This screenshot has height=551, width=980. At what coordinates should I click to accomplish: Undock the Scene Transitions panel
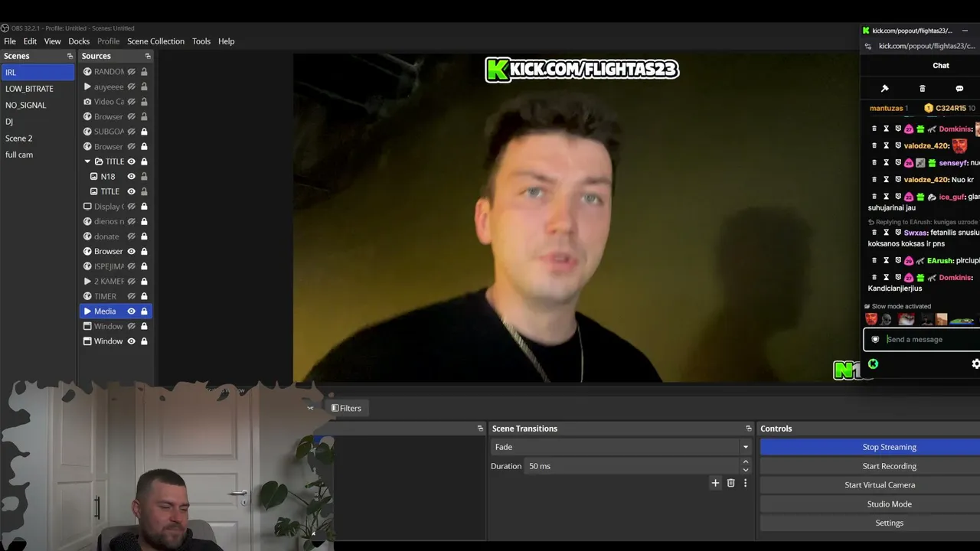[749, 429]
